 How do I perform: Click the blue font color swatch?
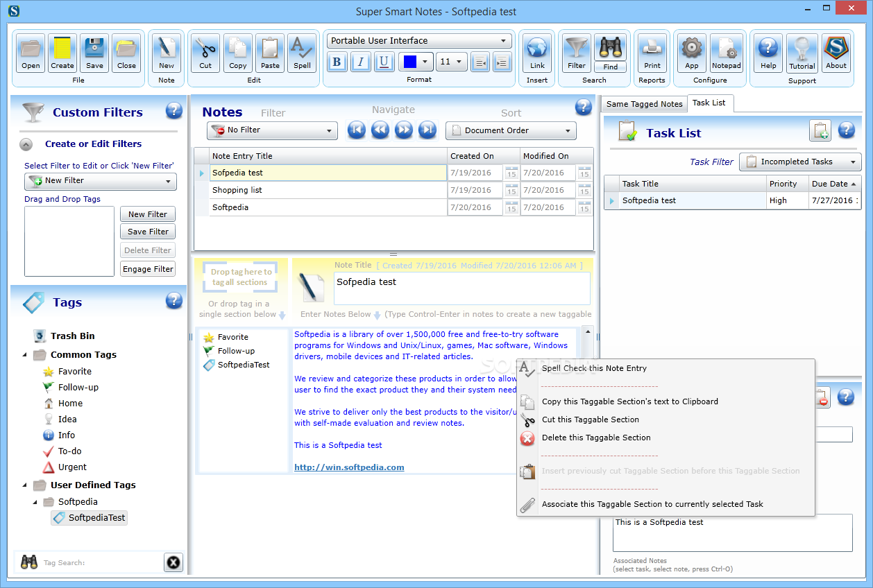(x=409, y=62)
